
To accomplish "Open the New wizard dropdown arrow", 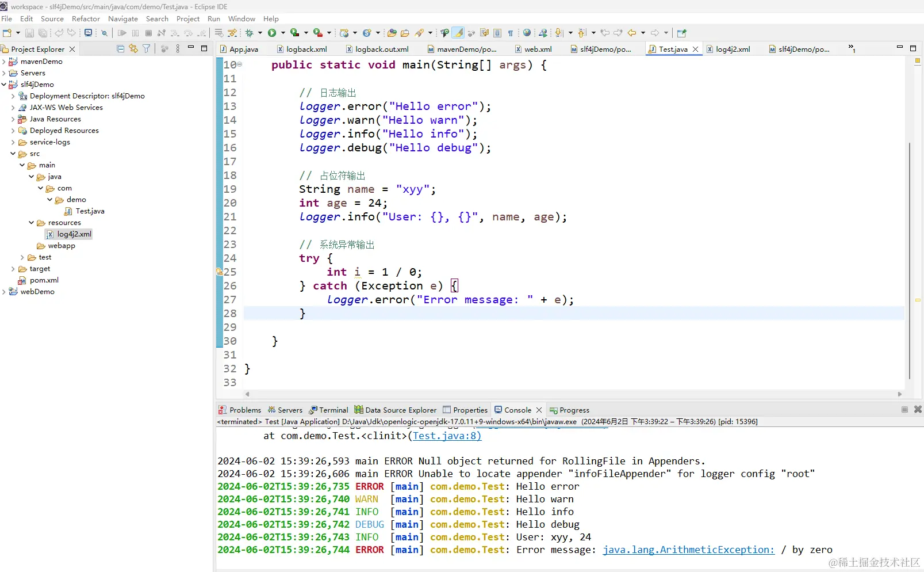I will [x=18, y=33].
